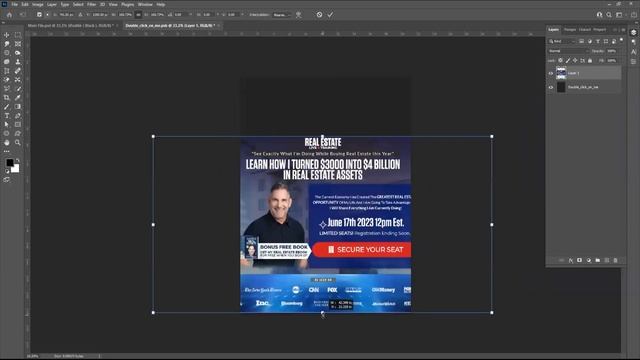The image size is (640, 360).
Task: Open the Image menu
Action: (x=38, y=4)
